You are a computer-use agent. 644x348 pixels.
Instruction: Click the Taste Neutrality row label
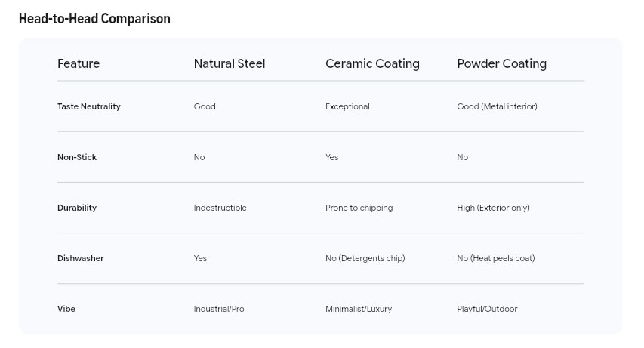click(89, 106)
